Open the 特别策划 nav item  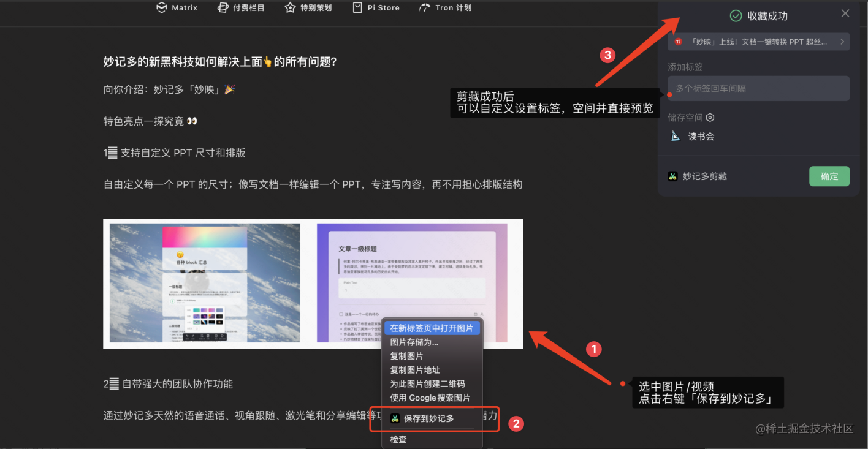click(308, 8)
